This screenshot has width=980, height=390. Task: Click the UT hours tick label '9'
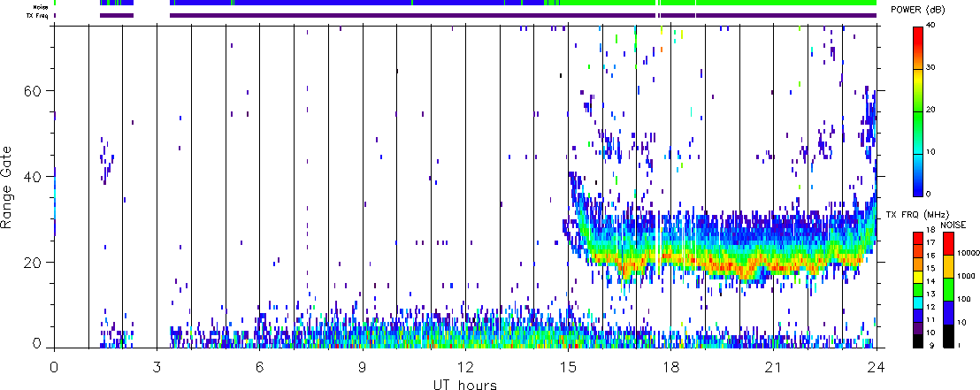pos(363,366)
